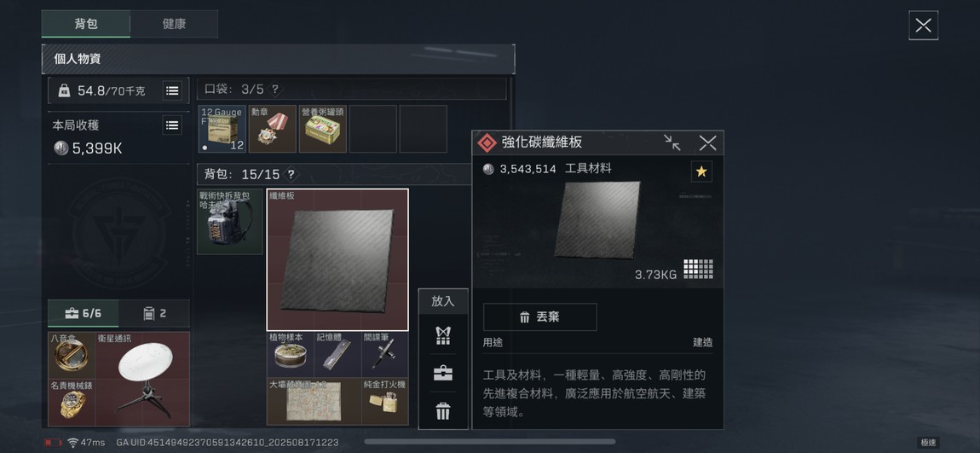Move item to safe box via briefcase icon
980x453 pixels.
click(443, 374)
